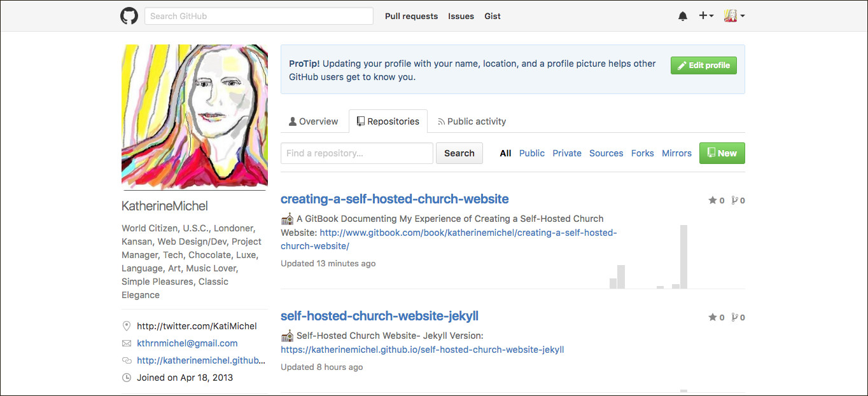The height and width of the screenshot is (396, 868).
Task: Click the Find a repository text box
Action: [x=356, y=153]
